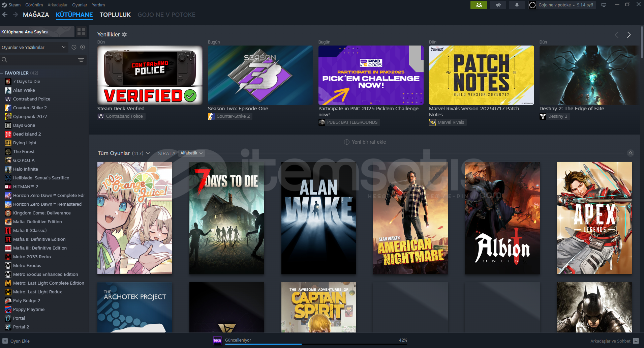Screen dimensions: 644x348
Task: Open GOJO NE V POTOKE profile tab
Action: click(166, 14)
